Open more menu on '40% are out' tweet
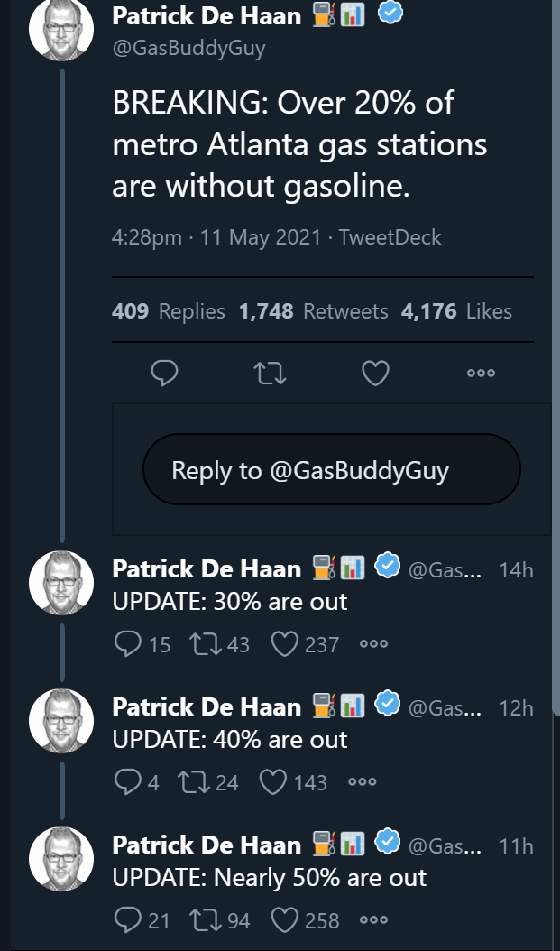560x951 pixels. pyautogui.click(x=363, y=782)
